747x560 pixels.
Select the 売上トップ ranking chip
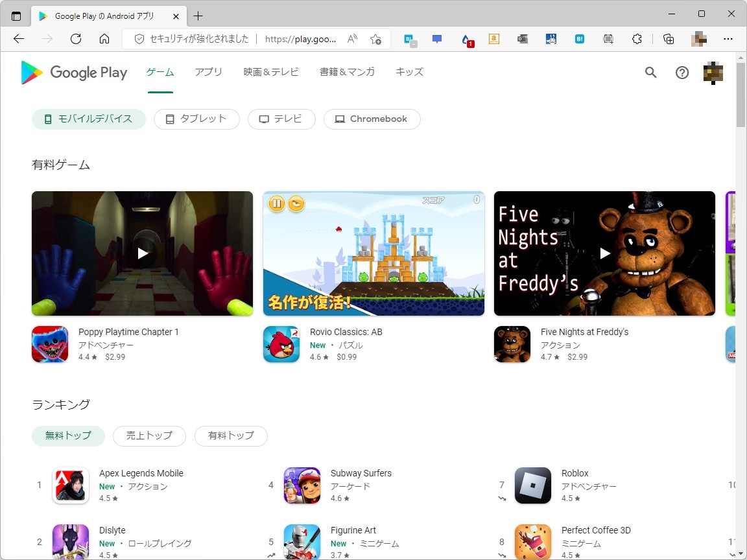[x=149, y=436]
